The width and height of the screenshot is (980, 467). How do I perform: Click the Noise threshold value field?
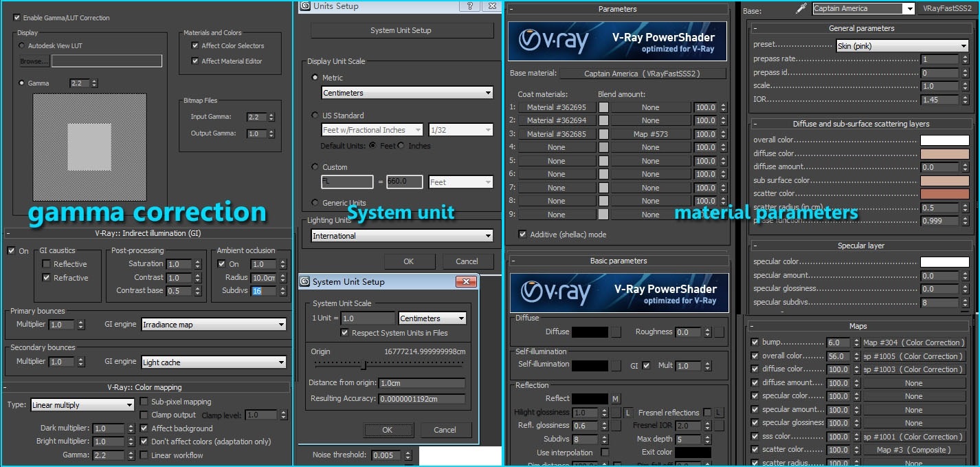pos(386,455)
